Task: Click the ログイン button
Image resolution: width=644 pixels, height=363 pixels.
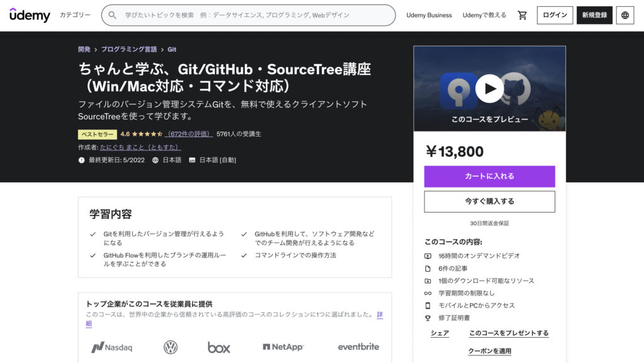Action: point(555,15)
